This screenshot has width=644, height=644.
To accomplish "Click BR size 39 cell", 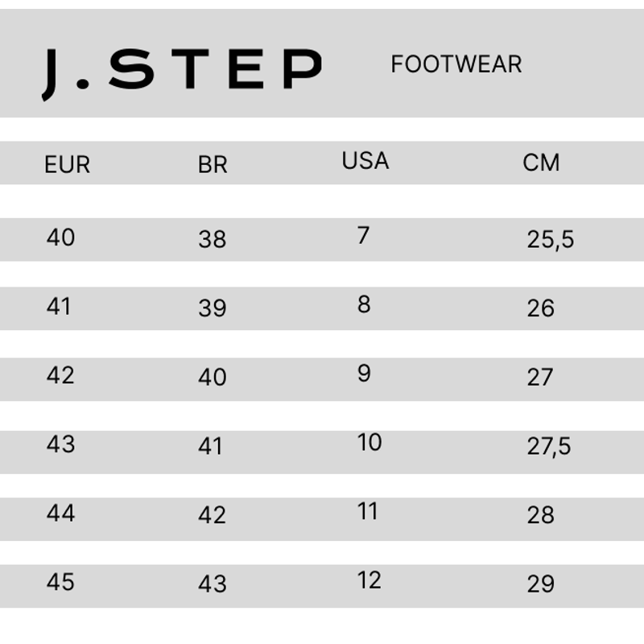I will tap(213, 308).
